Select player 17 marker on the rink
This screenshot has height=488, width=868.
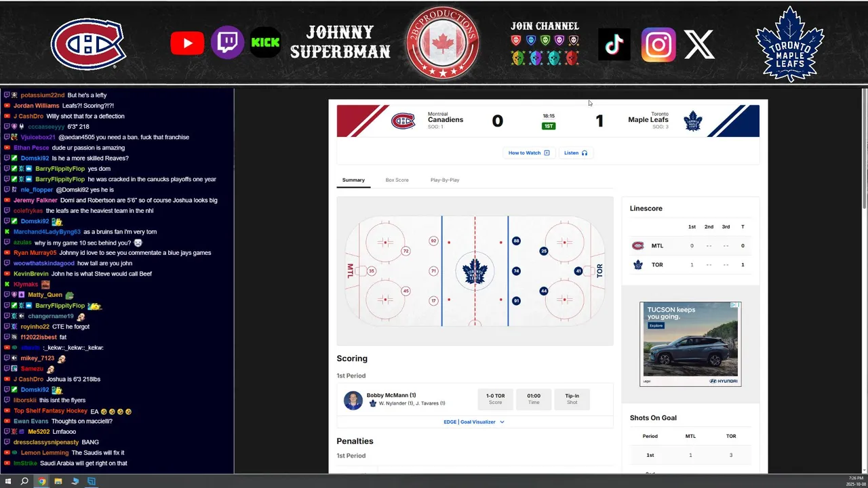point(434,301)
